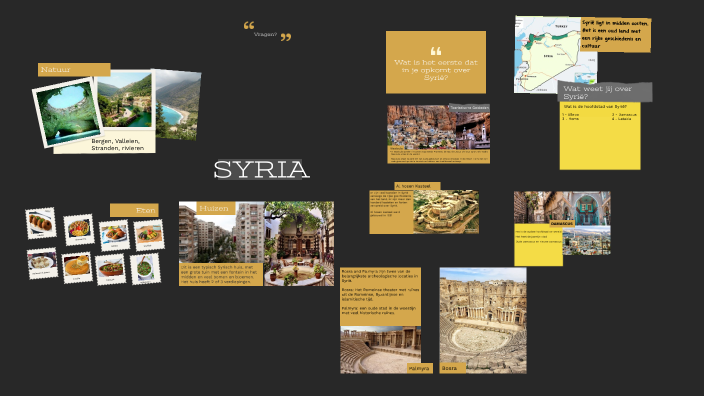This screenshot has width=704, height=396.
Task: Select note 'Syrië ligt in midden oosten'
Action: coord(615,35)
